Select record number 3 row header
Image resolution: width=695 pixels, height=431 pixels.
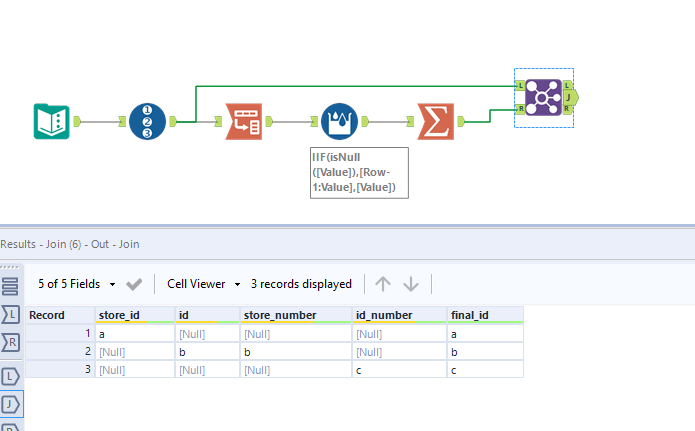click(x=60, y=369)
